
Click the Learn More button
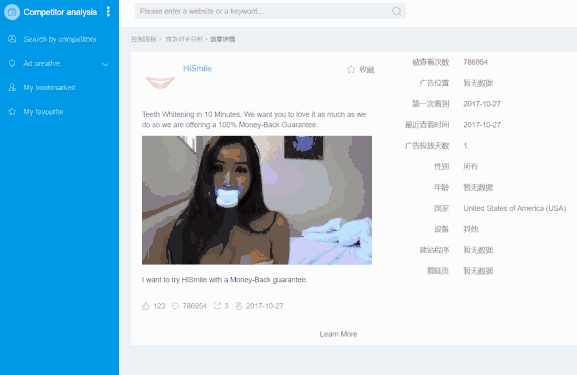[x=338, y=334]
